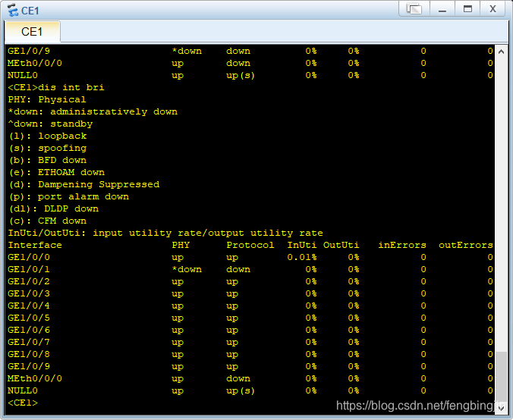Click 'InUti/OutUti: input utility rate' line
Viewport: 513px width, 420px height.
pos(165,233)
